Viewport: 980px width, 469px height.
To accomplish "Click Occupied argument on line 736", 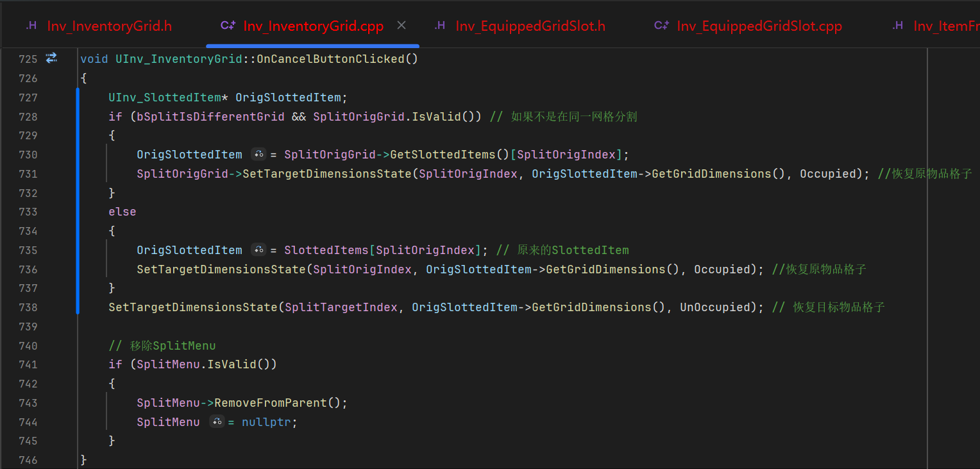I will (722, 269).
